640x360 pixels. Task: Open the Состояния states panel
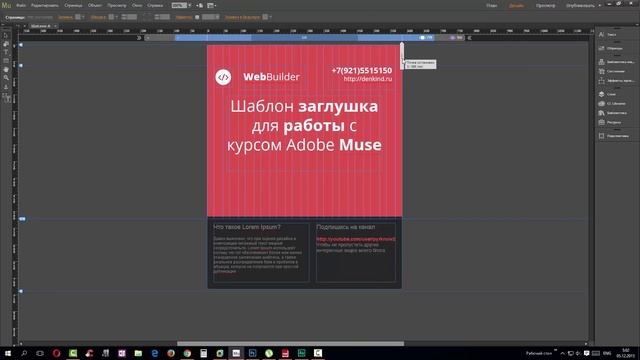tap(601, 71)
